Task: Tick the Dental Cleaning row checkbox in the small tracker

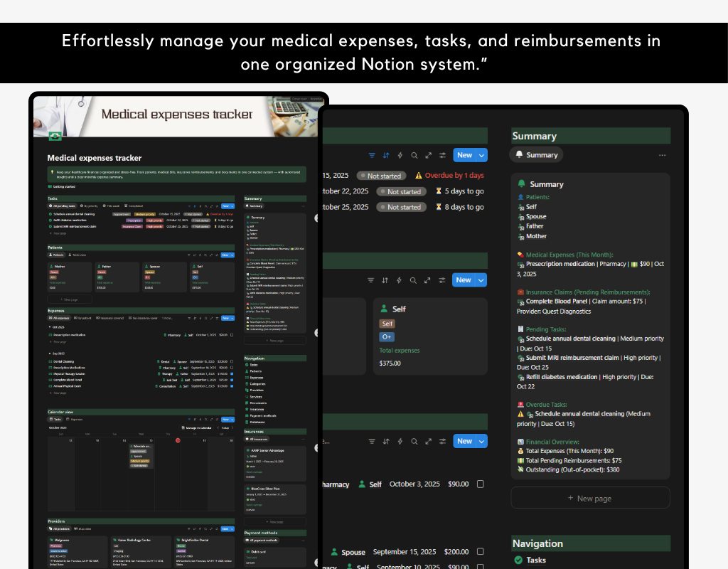Action: (232, 361)
